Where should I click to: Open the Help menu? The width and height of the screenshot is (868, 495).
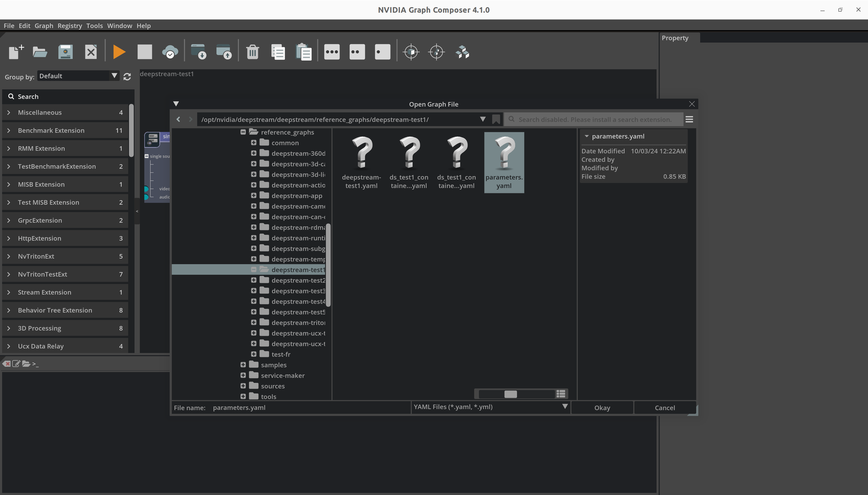click(144, 26)
